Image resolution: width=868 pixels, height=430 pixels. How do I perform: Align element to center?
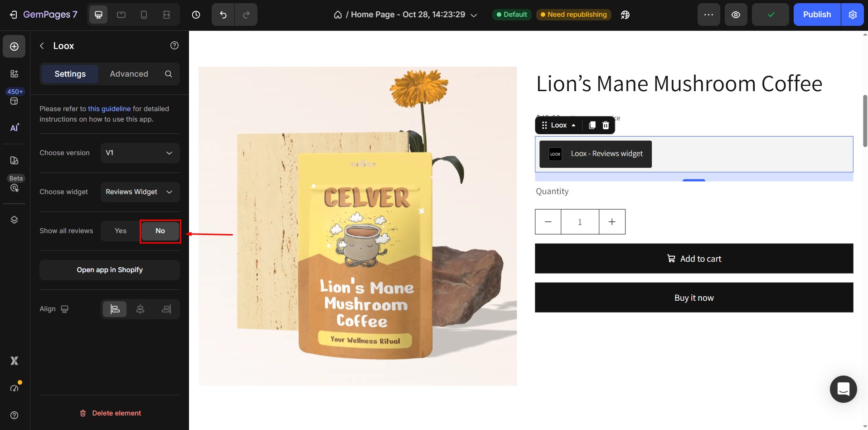tap(141, 309)
